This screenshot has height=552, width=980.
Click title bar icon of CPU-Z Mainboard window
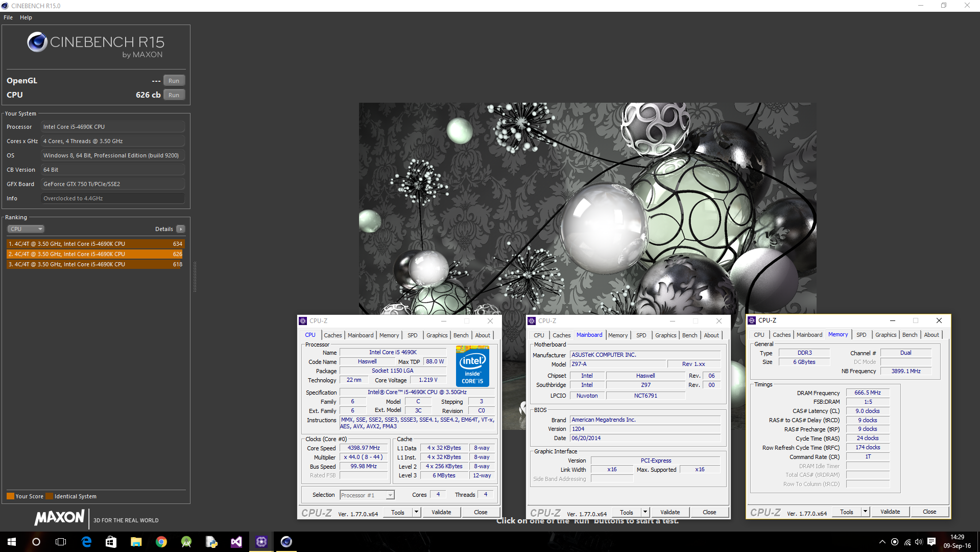pyautogui.click(x=532, y=321)
